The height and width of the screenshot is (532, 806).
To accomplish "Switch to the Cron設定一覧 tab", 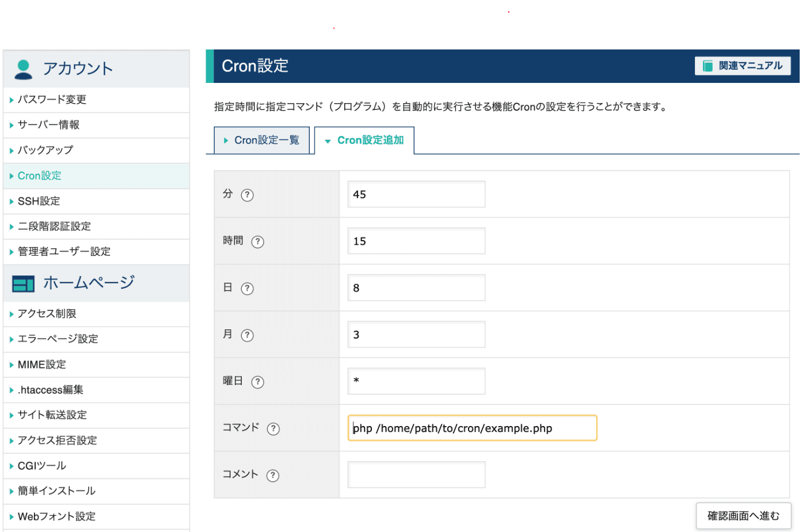I will (261, 140).
